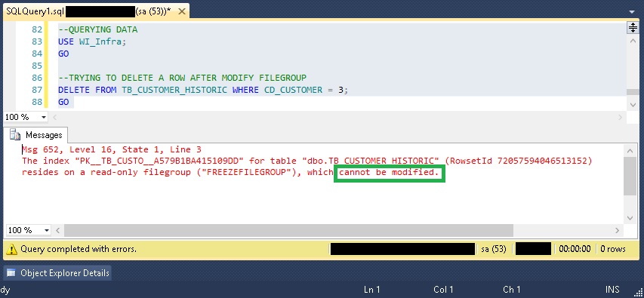Image resolution: width=644 pixels, height=298 pixels.
Task: Click the PK__TB_CUSTO index name in error
Action: click(x=160, y=161)
